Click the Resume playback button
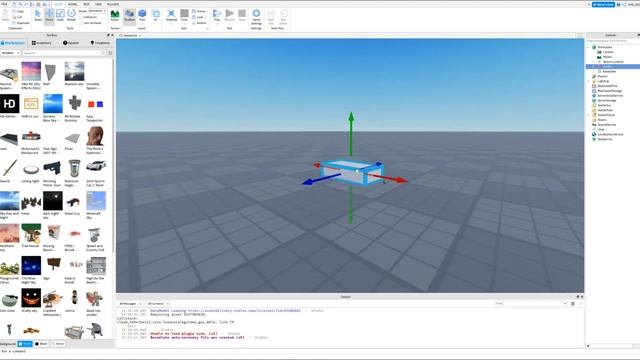The height and width of the screenshot is (360, 640). pos(230,16)
